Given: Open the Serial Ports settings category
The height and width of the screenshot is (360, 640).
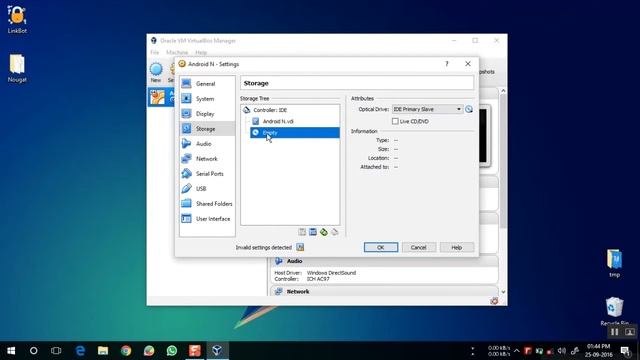Looking at the screenshot, I should pyautogui.click(x=207, y=174).
